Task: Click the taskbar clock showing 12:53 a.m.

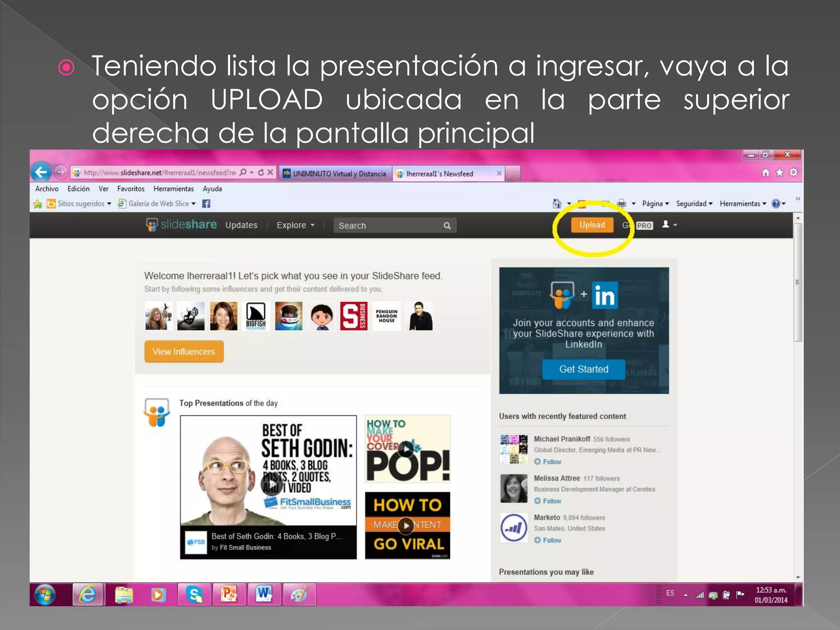Action: [x=771, y=595]
